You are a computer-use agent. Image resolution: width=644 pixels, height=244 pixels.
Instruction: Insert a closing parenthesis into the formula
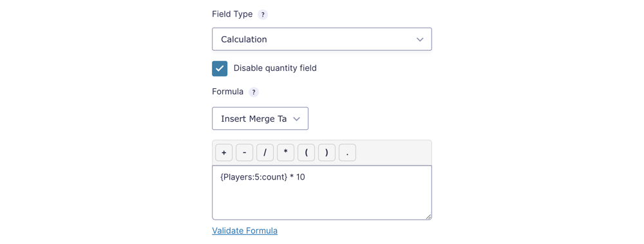tap(327, 153)
